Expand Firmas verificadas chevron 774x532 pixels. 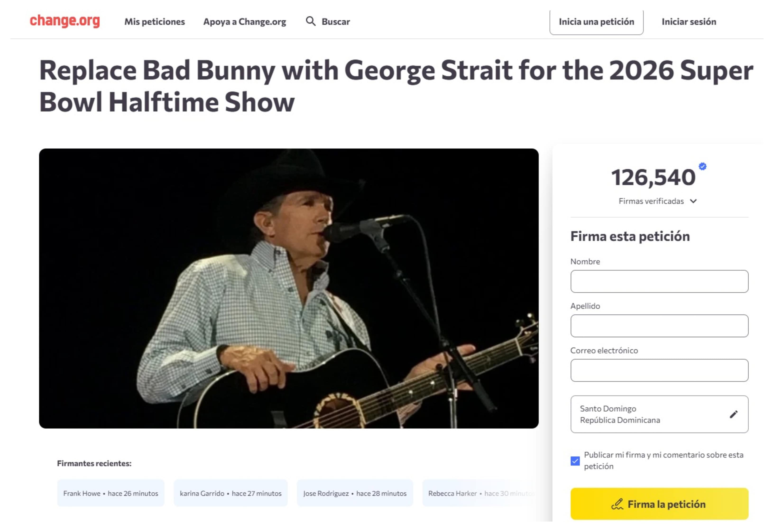pos(693,201)
